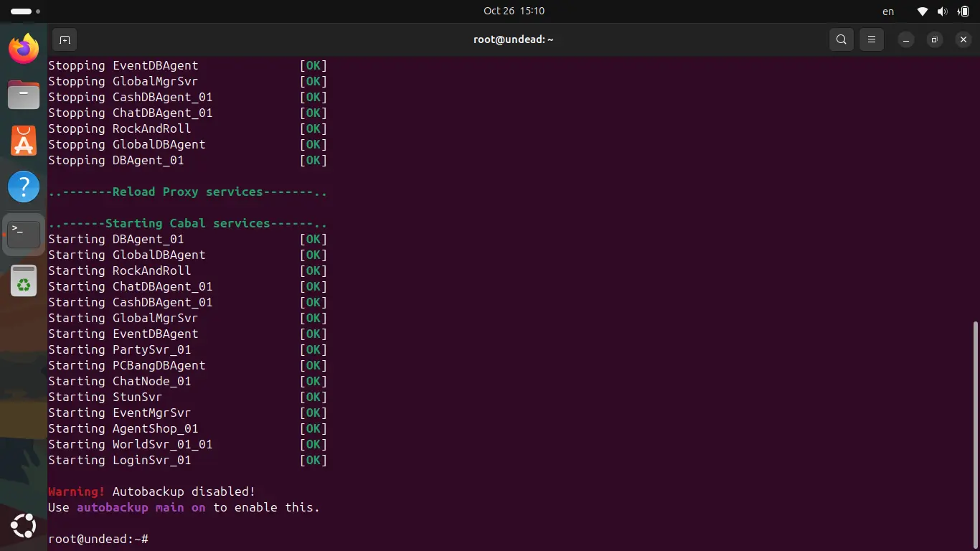Click the 'autobackup main on' command text
This screenshot has height=551, width=980.
point(141,507)
